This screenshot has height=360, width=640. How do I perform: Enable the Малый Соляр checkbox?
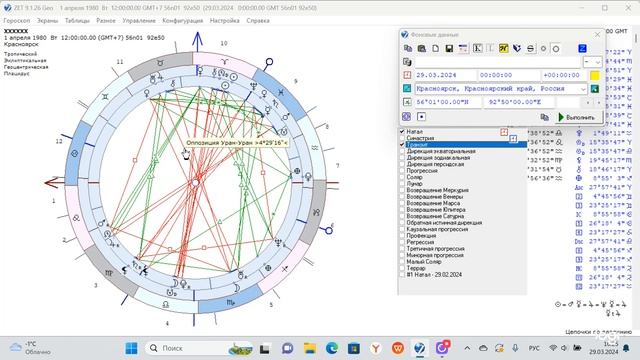(402, 262)
